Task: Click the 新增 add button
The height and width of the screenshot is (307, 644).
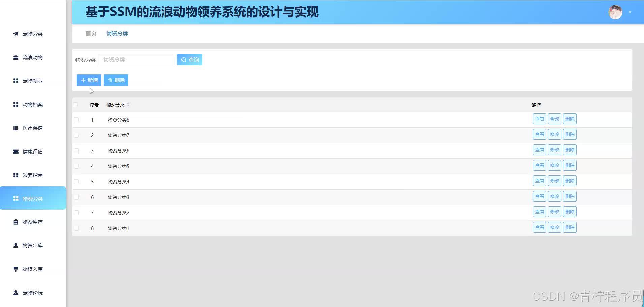Action: pos(89,80)
